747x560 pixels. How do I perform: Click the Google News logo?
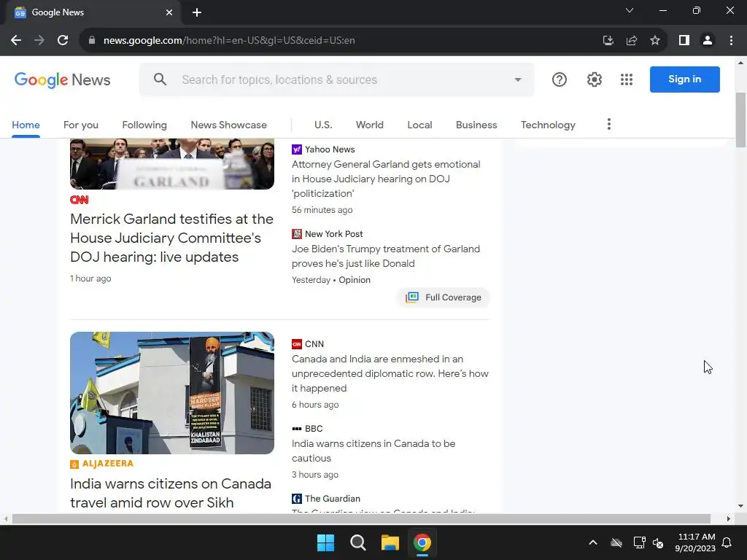click(63, 79)
